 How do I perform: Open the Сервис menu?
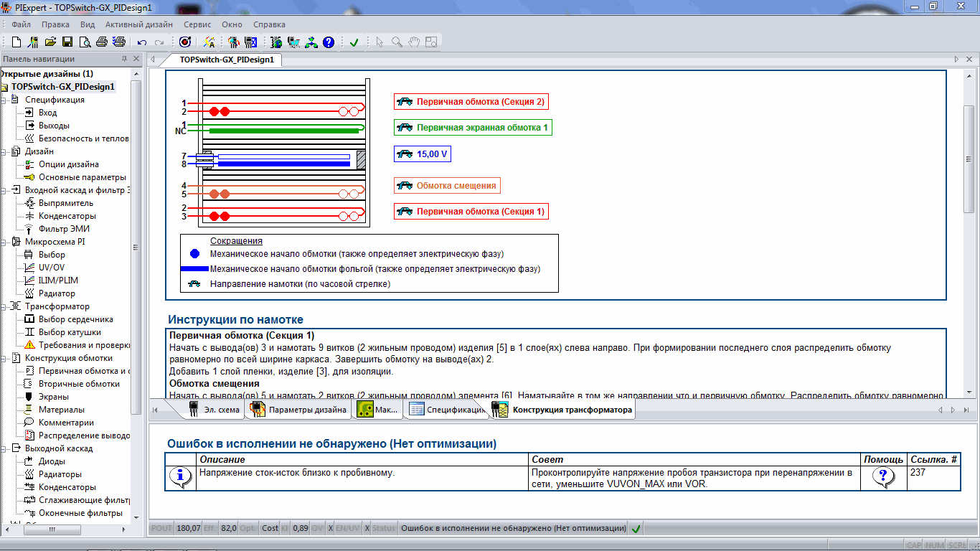(x=197, y=24)
